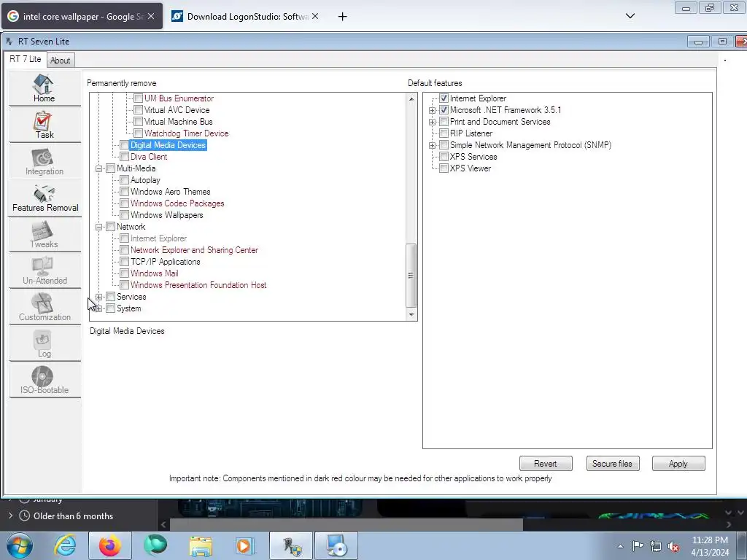747x560 pixels.
Task: Open new browser tab plus button
Action: pos(342,17)
